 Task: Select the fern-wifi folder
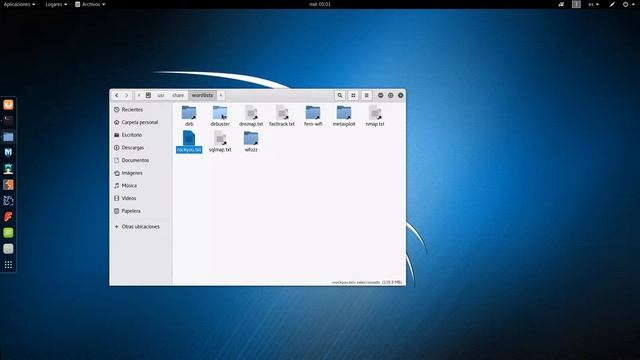click(313, 116)
